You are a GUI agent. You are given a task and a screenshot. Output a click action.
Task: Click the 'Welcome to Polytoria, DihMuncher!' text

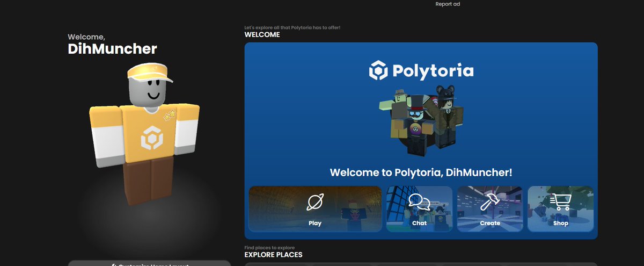tap(421, 172)
